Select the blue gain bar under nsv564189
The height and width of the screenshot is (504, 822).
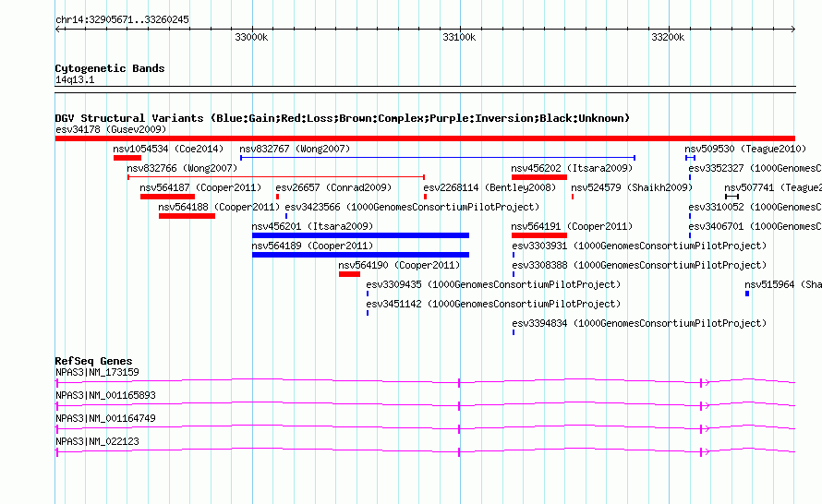361,255
